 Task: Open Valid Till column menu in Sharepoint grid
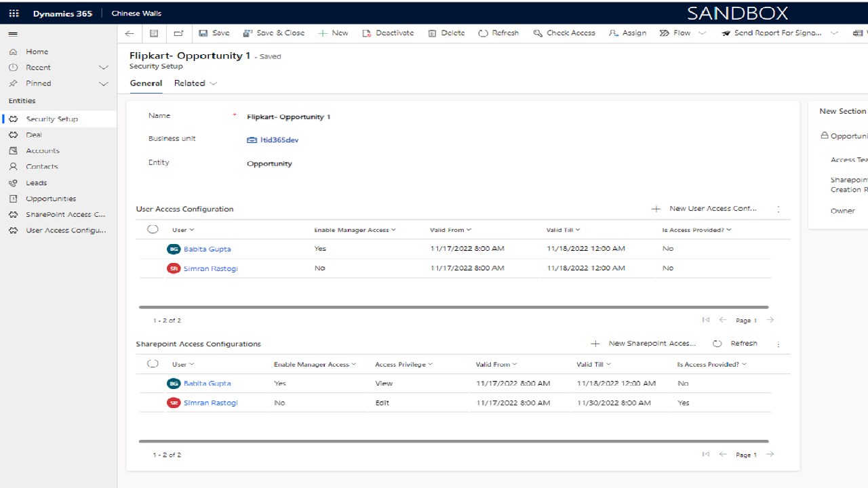593,365
